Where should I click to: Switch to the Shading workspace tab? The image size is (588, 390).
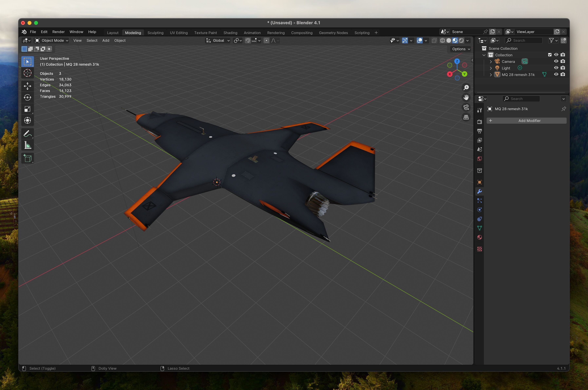click(x=230, y=33)
